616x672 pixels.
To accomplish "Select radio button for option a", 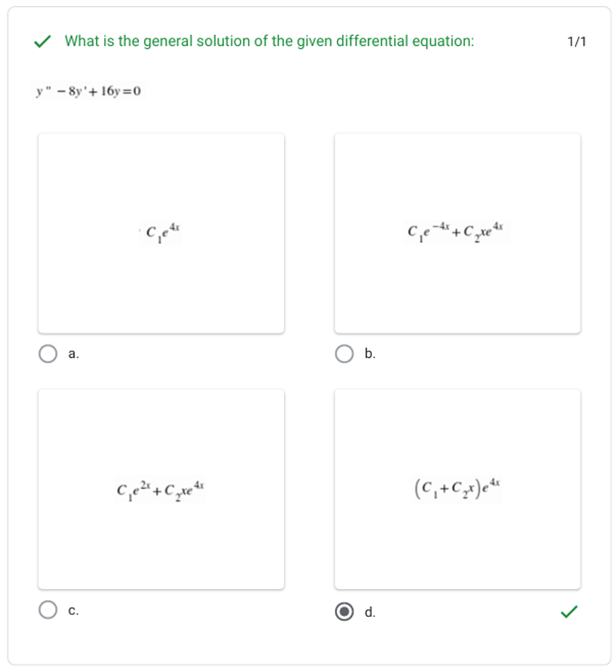I will click(x=48, y=354).
